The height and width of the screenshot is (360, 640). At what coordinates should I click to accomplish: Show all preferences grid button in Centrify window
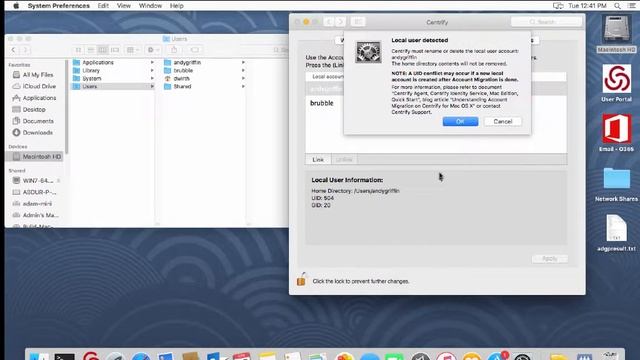358,22
